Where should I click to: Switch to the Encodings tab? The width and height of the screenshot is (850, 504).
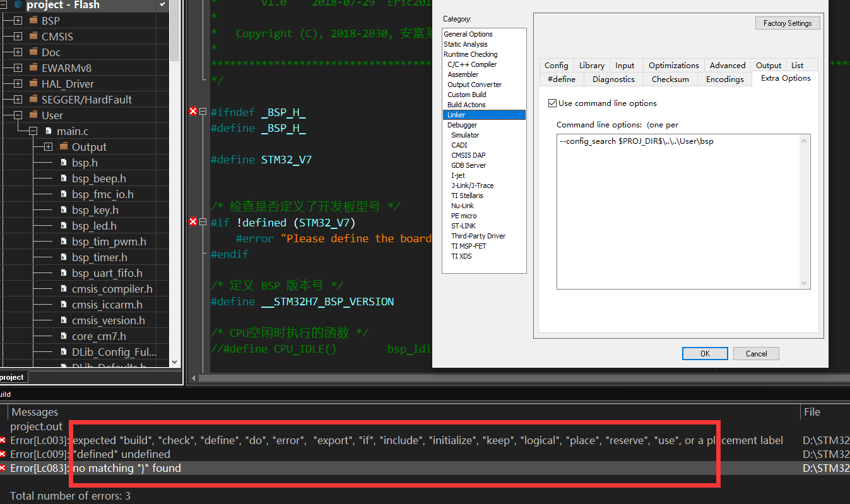coord(725,79)
